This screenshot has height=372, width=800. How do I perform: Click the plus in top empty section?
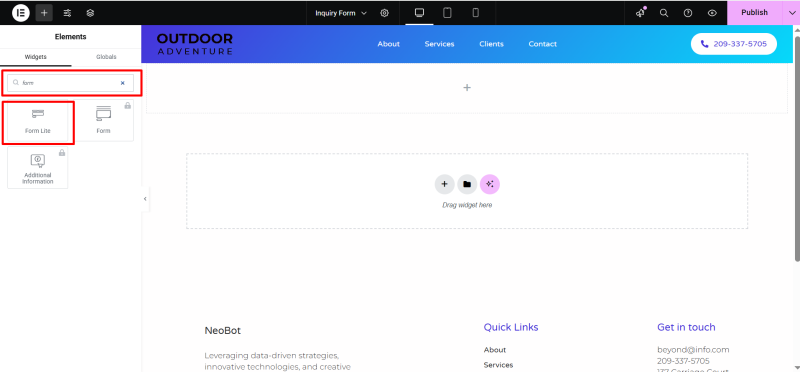(x=466, y=88)
